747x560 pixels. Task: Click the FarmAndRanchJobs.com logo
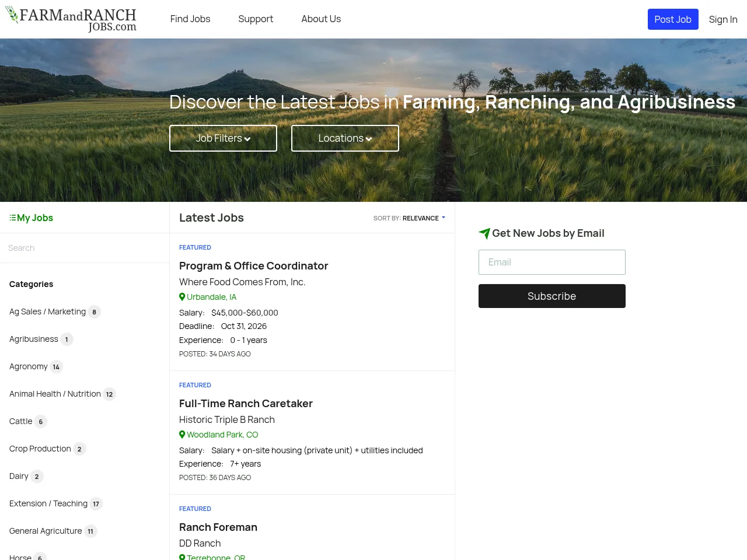(71, 19)
